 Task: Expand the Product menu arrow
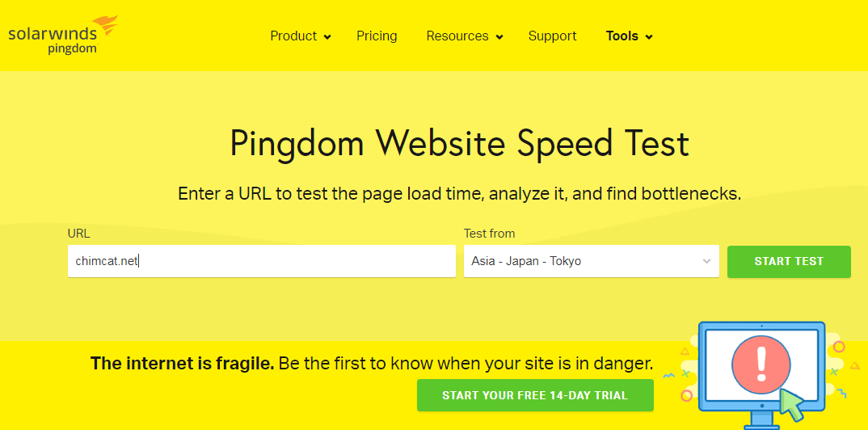[x=327, y=37]
